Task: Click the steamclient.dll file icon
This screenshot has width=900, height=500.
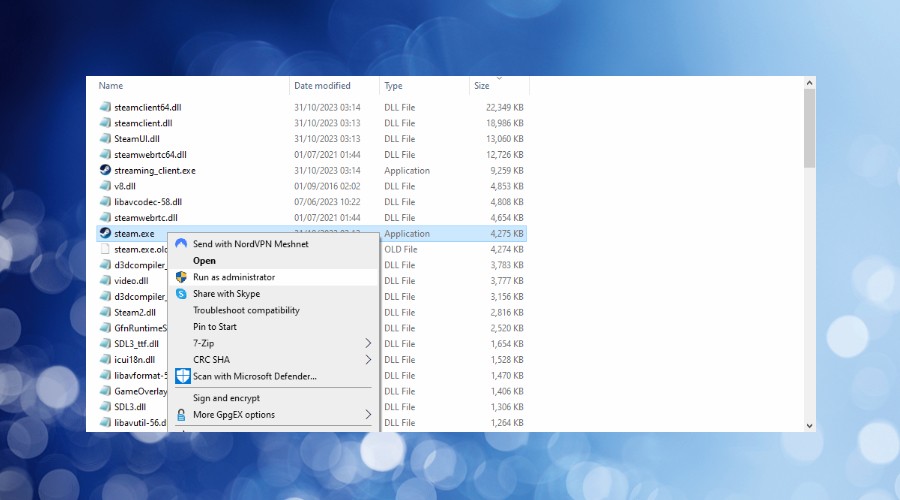Action: (x=105, y=123)
